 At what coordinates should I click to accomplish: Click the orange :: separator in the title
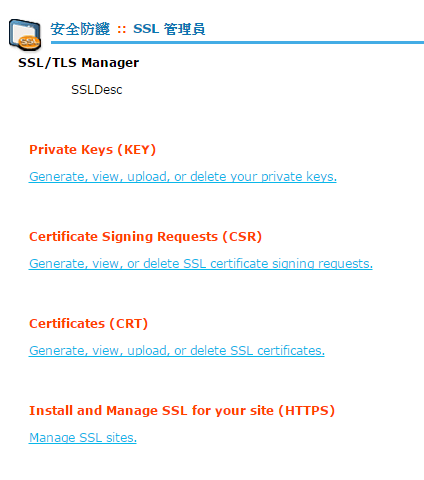[x=122, y=30]
